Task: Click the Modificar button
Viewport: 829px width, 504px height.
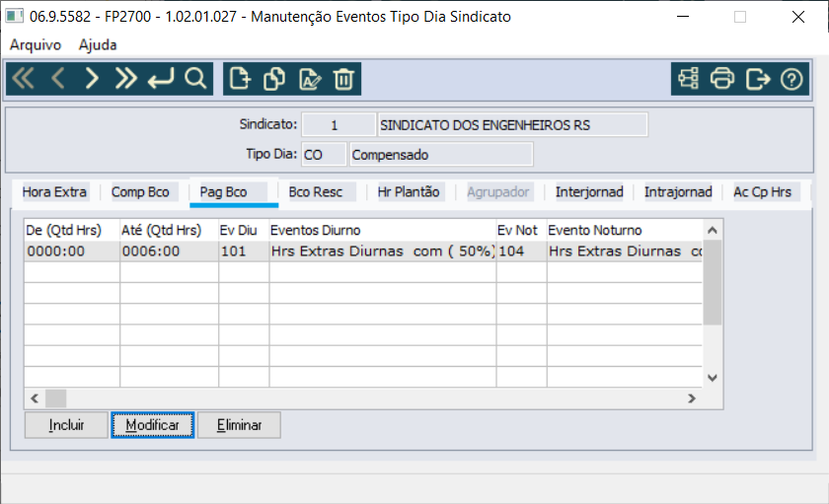Action: (x=153, y=425)
